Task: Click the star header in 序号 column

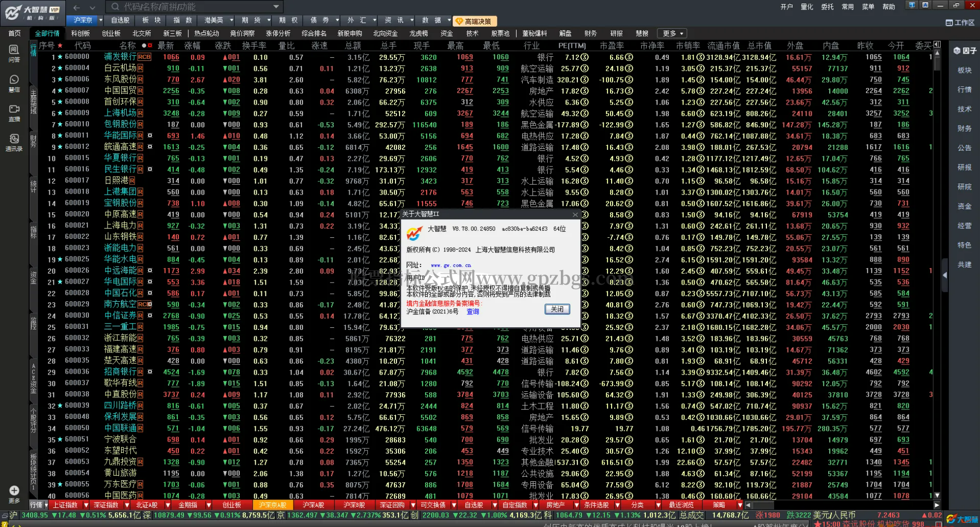Action: click(x=60, y=46)
